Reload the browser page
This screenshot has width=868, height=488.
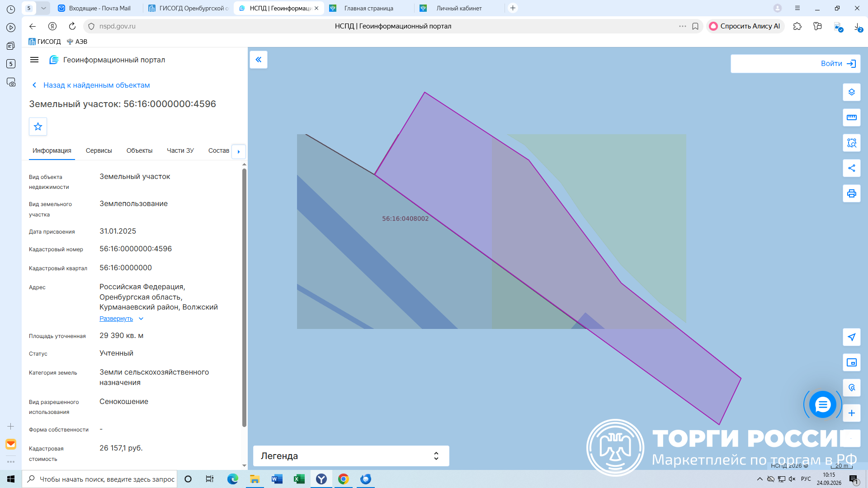click(72, 26)
